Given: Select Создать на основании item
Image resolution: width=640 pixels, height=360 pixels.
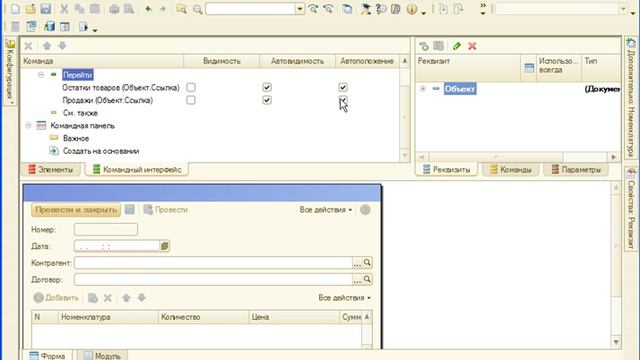Looking at the screenshot, I should (101, 151).
